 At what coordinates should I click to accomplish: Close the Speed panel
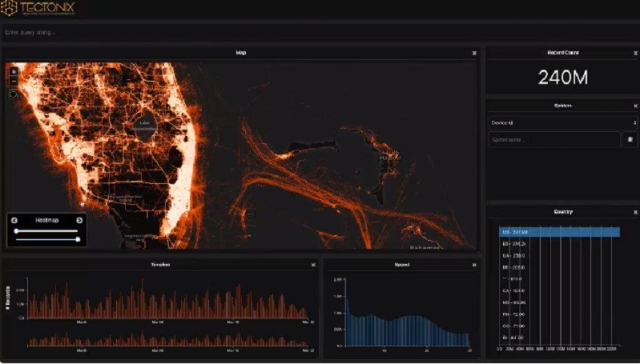pyautogui.click(x=474, y=265)
